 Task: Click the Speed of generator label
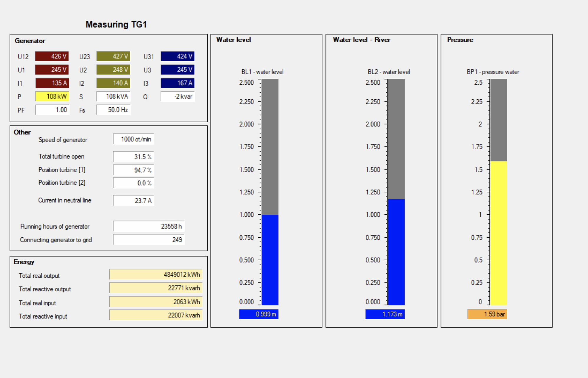tap(63, 140)
